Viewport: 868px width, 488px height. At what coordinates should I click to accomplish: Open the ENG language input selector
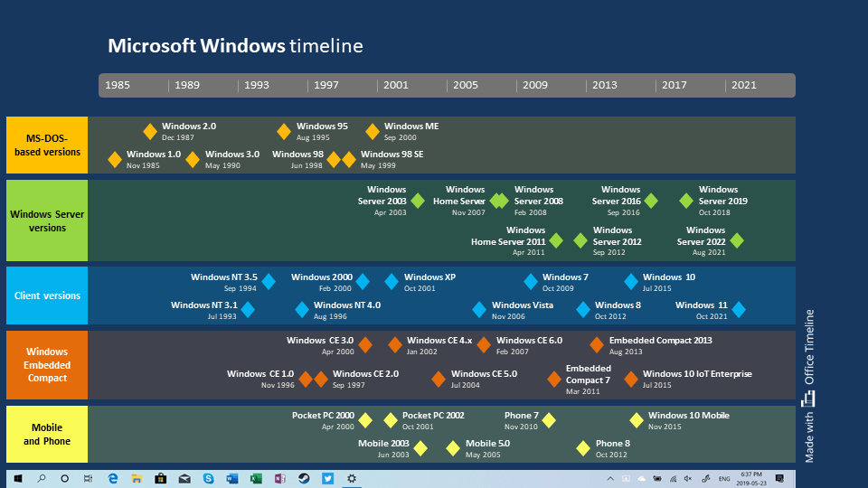pyautogui.click(x=724, y=478)
